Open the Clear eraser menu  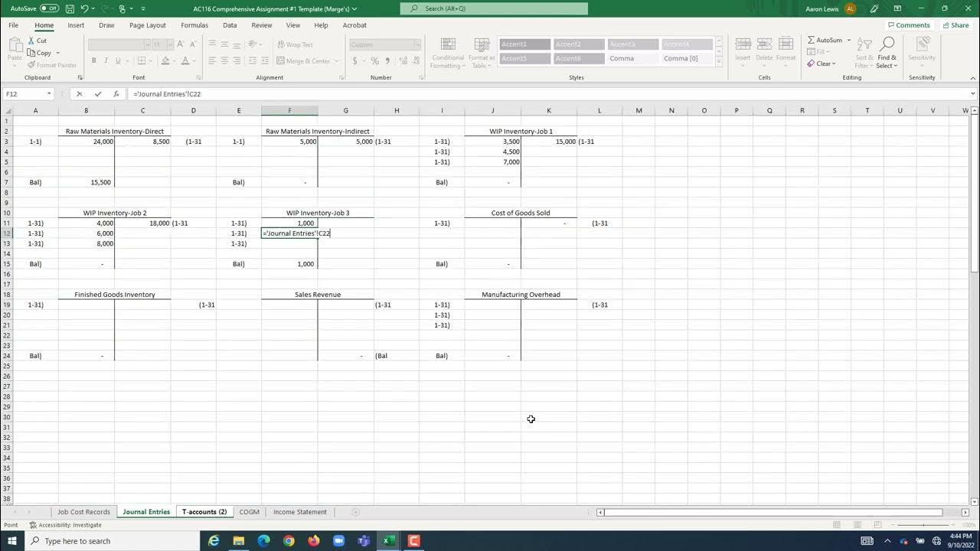[x=822, y=64]
